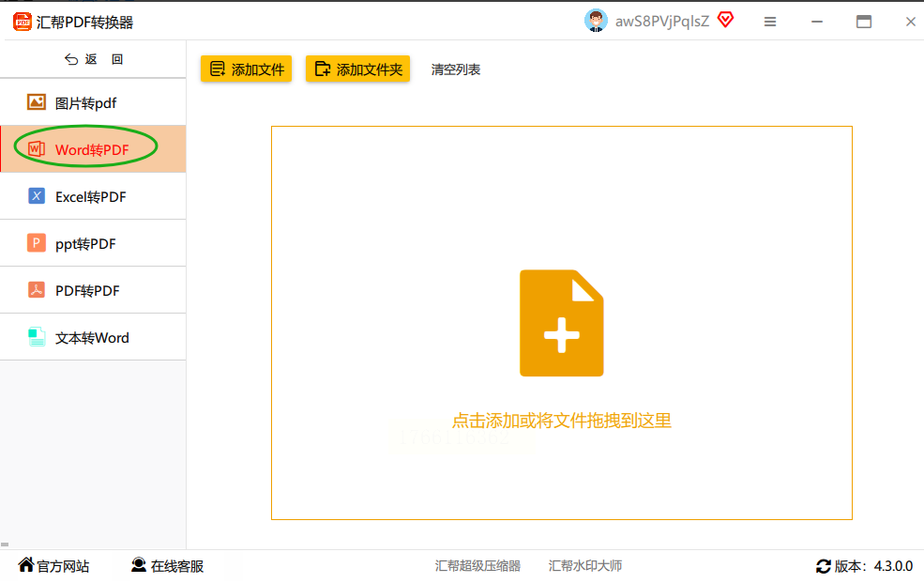Click the 点击添加或将文件拖拽到这里 text
Viewport: 924px width, 583px height.
pos(562,421)
